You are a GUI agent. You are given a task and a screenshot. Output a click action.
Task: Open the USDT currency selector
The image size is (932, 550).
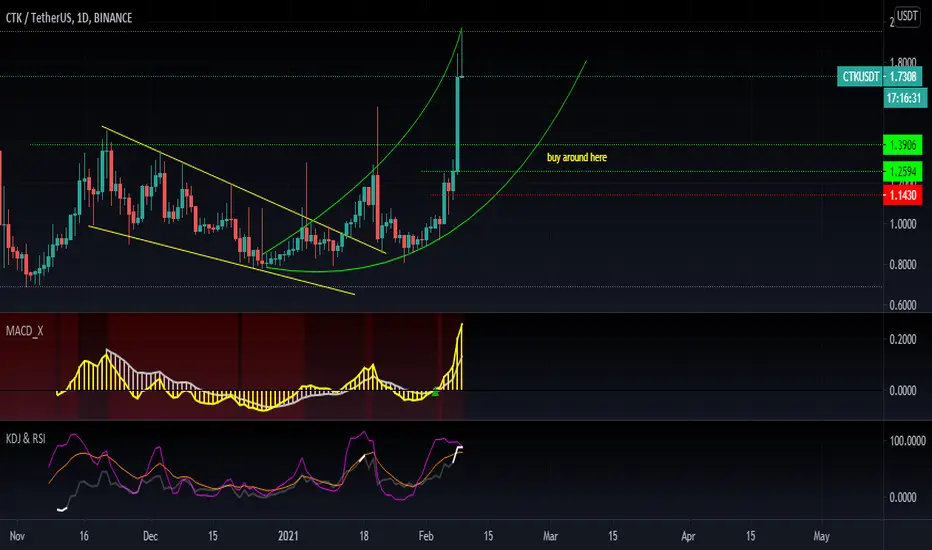point(907,16)
